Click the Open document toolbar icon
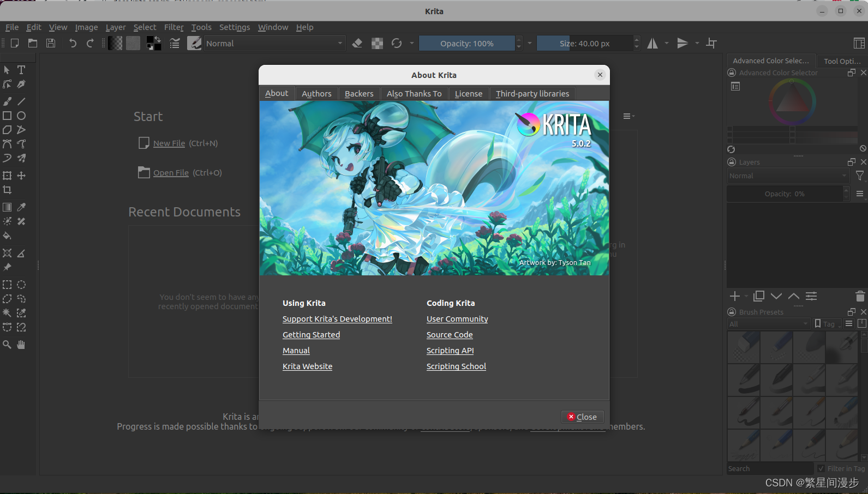Image resolution: width=868 pixels, height=494 pixels. pyautogui.click(x=33, y=43)
